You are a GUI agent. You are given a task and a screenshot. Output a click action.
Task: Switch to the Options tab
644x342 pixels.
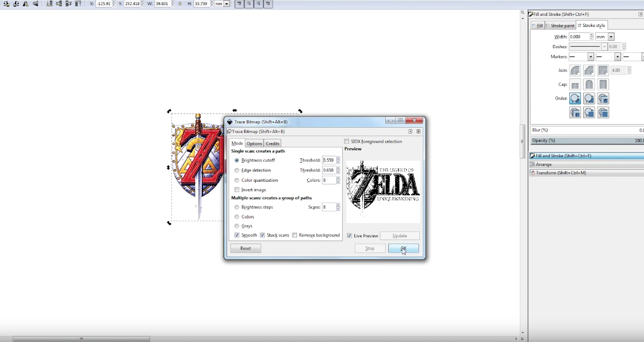click(254, 144)
